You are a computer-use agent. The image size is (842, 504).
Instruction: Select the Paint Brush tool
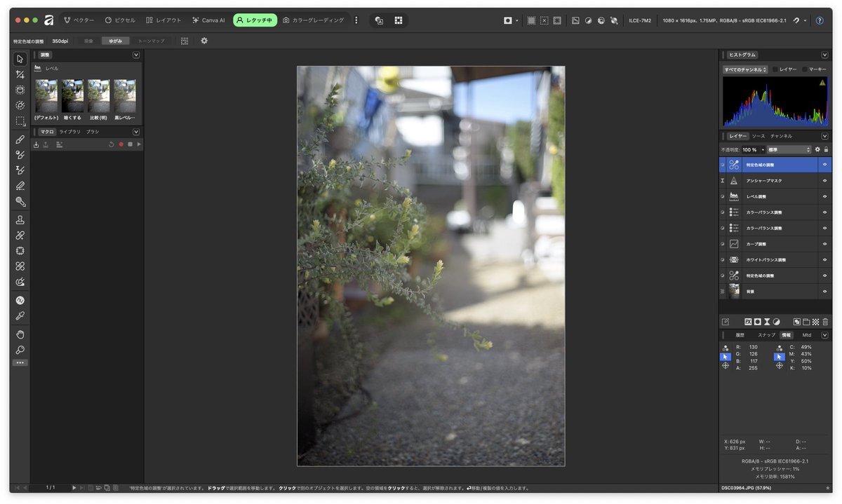pyautogui.click(x=20, y=139)
